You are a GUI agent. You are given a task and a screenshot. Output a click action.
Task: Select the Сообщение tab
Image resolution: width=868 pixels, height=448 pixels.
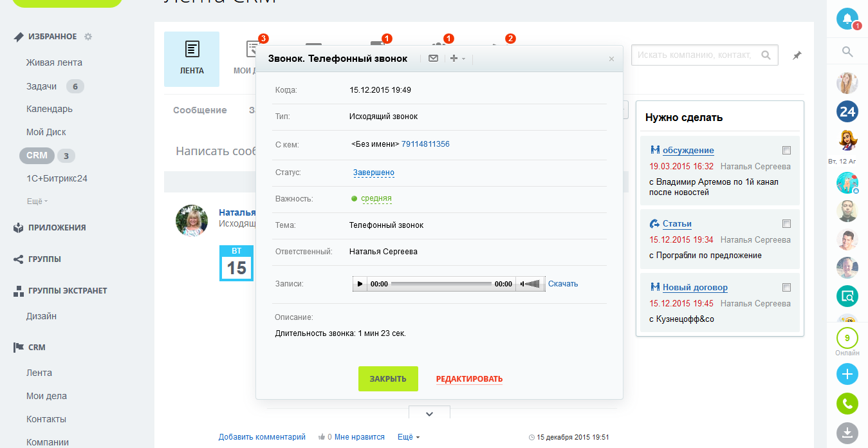200,110
